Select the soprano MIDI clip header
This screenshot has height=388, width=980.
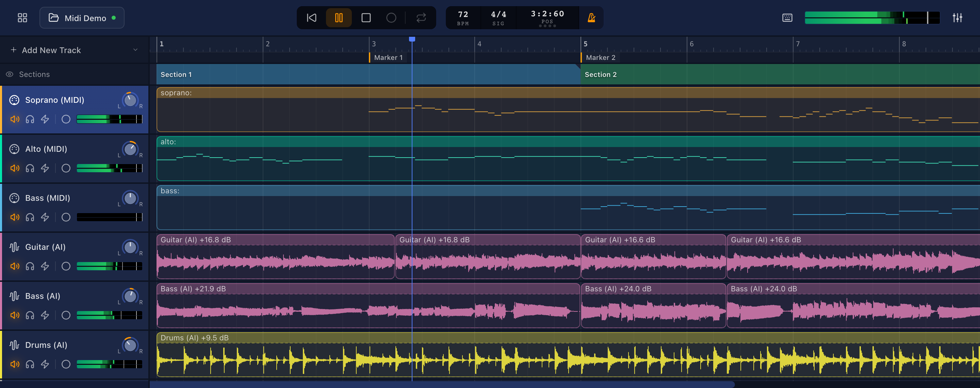(x=568, y=93)
